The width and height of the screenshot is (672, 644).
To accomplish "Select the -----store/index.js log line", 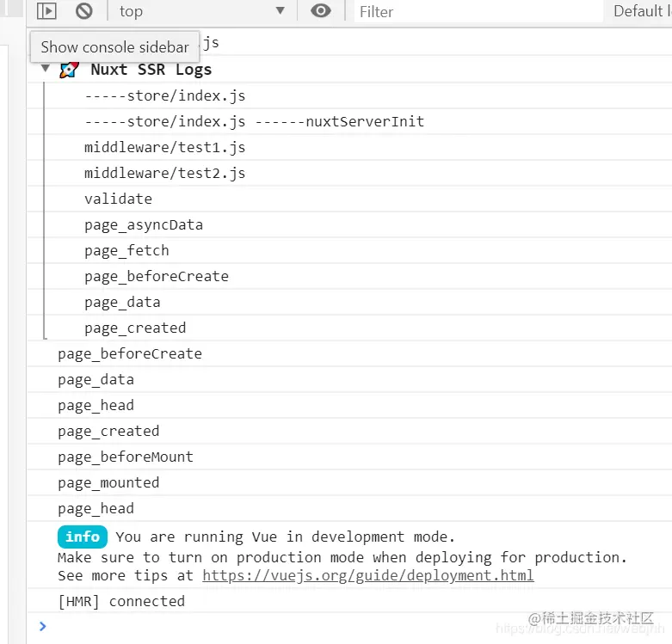I will click(164, 96).
